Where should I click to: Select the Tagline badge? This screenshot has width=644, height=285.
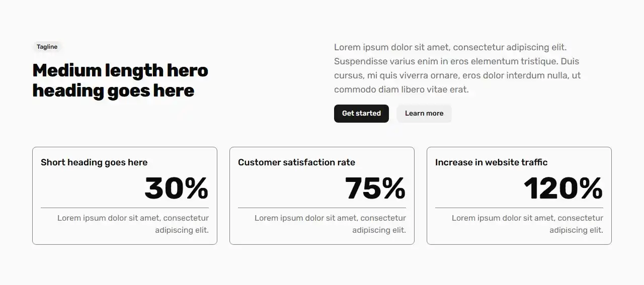(x=47, y=47)
